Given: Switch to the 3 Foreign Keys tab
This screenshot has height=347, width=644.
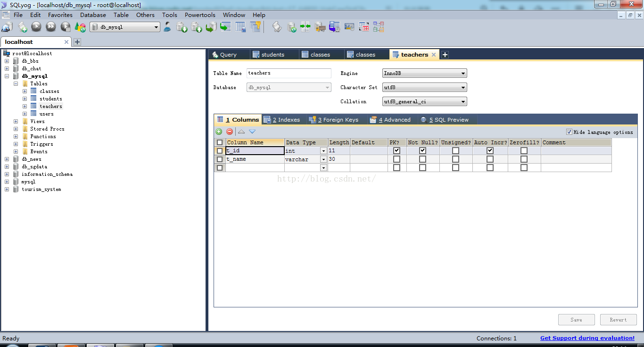Looking at the screenshot, I should coord(334,120).
